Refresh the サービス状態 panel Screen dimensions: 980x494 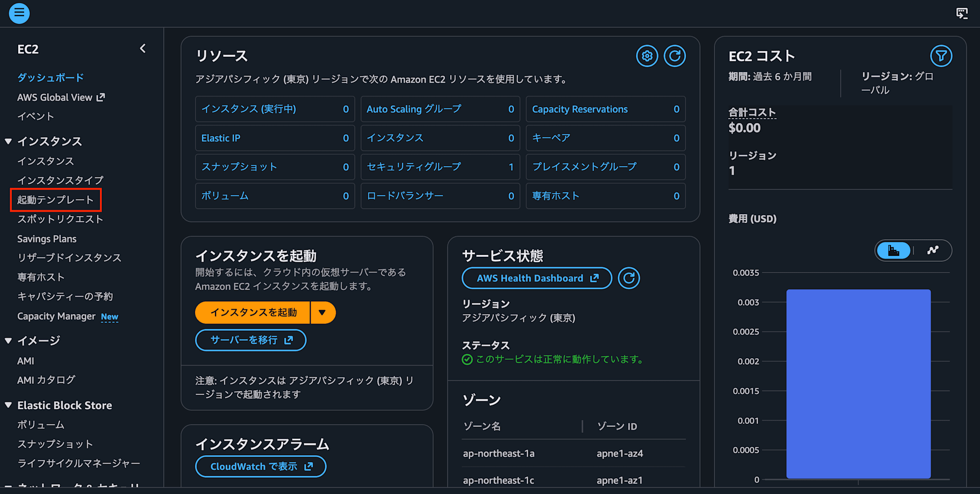point(629,278)
